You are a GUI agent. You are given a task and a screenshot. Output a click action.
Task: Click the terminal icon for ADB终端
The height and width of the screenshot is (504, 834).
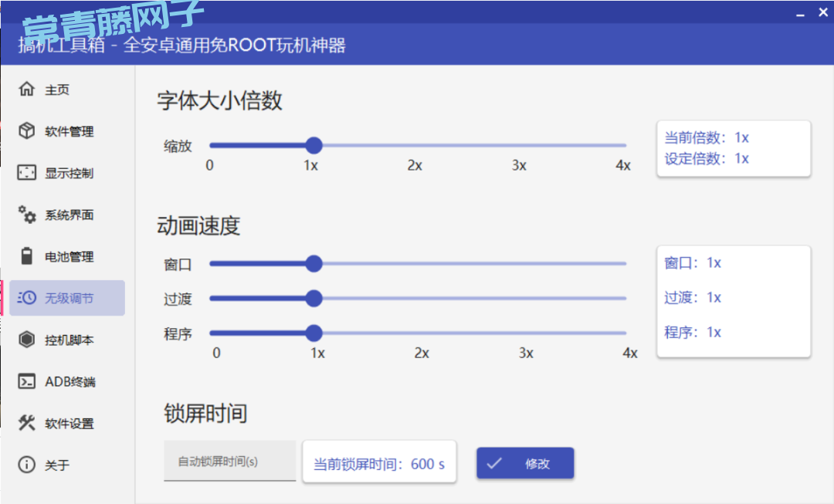27,381
